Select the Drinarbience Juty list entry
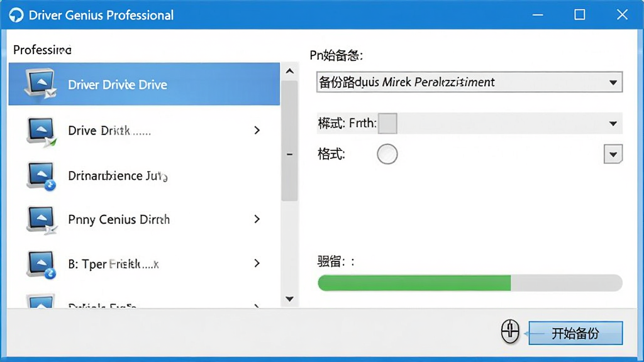 [144, 176]
